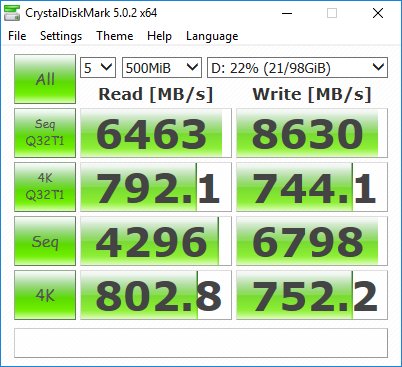Close the CrystalDiskMark window
Viewport: 402px width, 367px height.
pyautogui.click(x=378, y=13)
